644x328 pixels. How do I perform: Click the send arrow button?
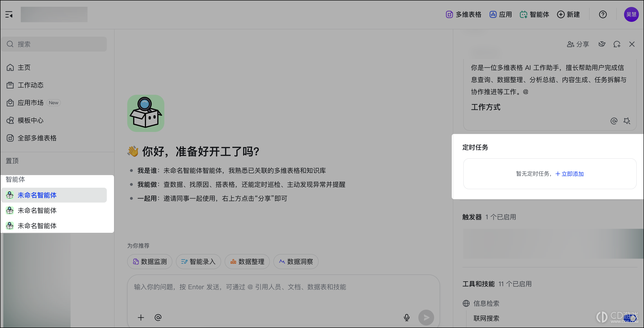tap(426, 318)
